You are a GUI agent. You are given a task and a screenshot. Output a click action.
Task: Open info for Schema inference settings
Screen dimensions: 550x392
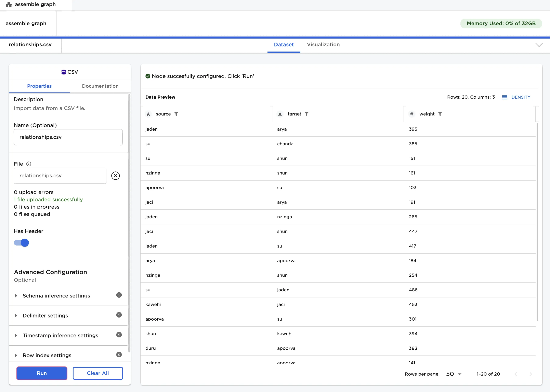click(x=119, y=295)
